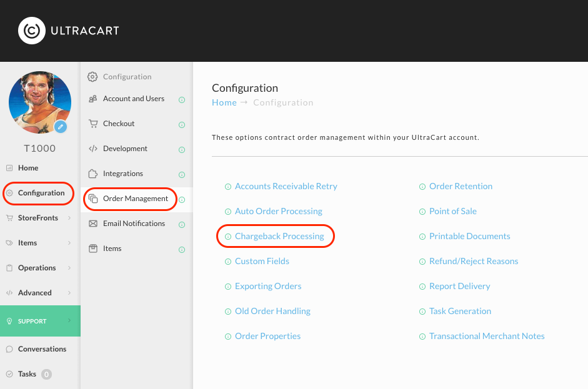Click info icon beside Account and Users
This screenshot has height=389, width=588.
pos(182,100)
